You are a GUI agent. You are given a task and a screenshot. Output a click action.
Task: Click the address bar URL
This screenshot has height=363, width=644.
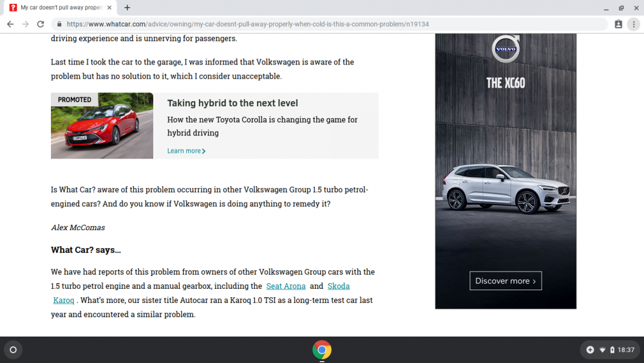[x=248, y=25]
